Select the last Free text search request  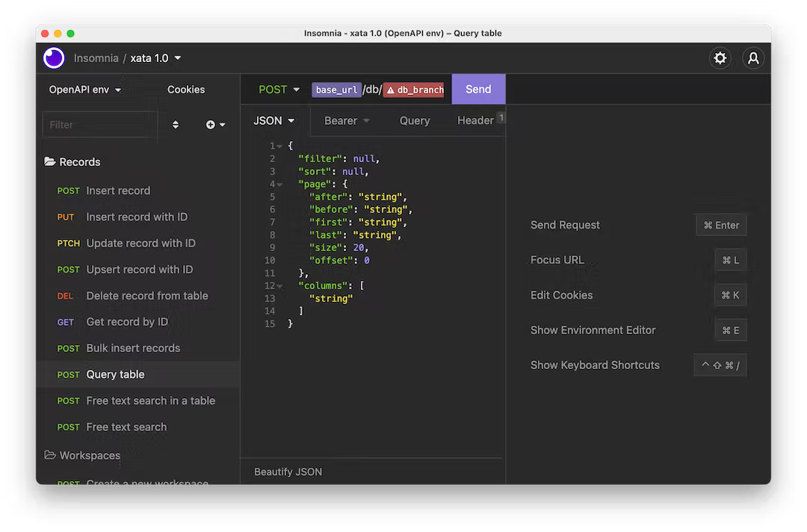[138, 427]
